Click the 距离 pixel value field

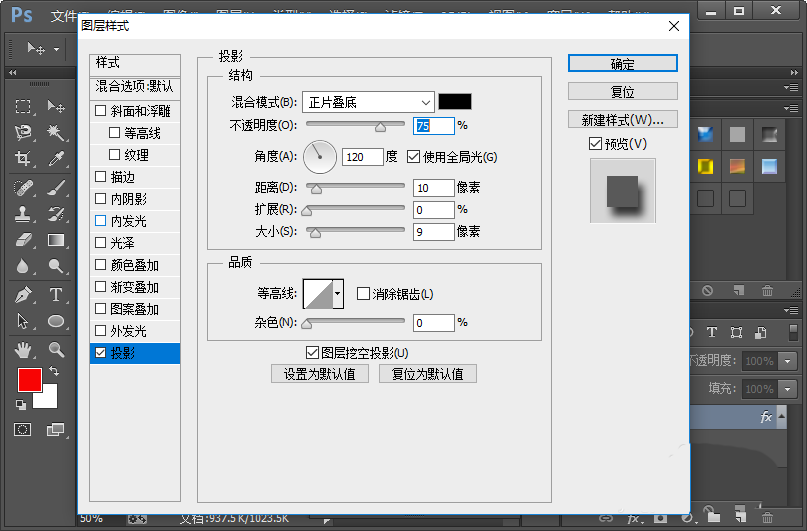point(433,188)
